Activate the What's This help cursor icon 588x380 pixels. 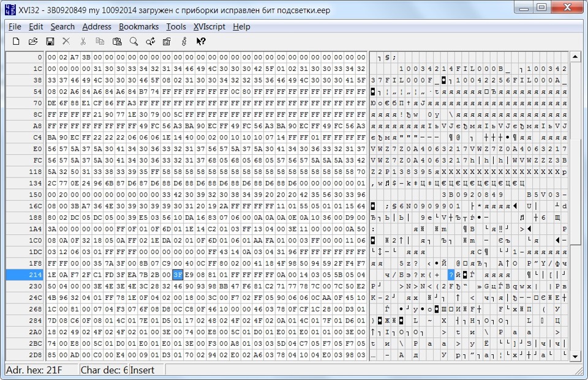(201, 41)
